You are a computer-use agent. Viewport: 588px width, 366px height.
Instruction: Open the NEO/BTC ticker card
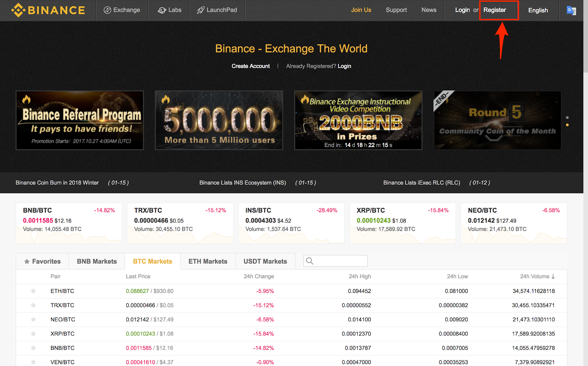coord(514,223)
